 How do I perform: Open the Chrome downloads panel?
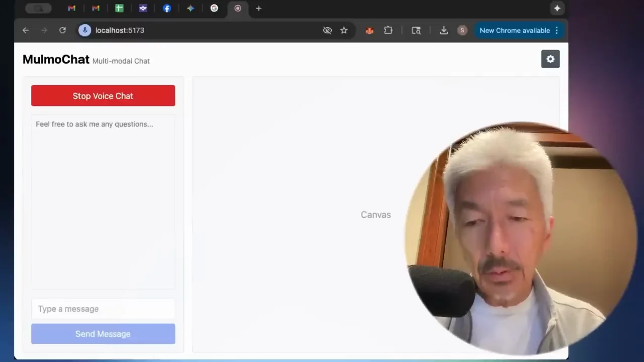tap(444, 30)
